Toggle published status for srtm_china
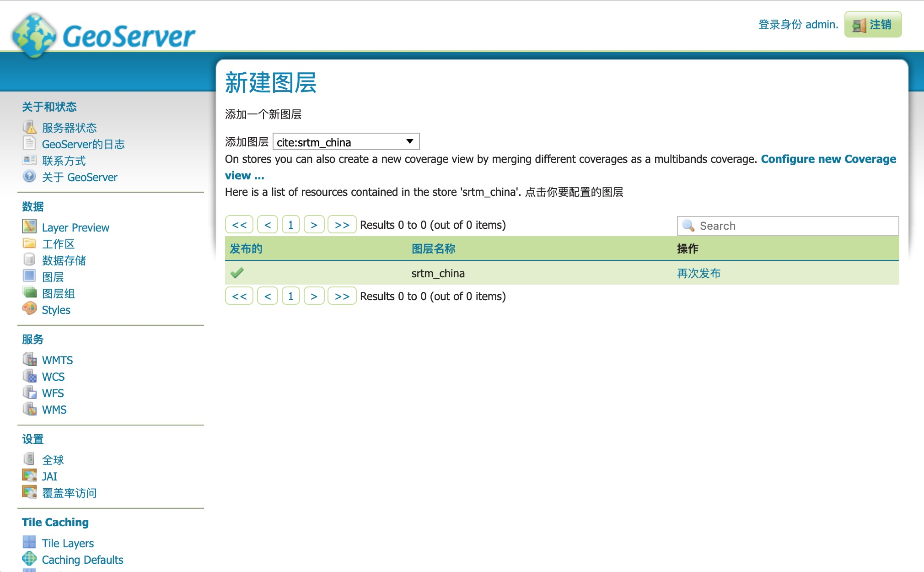Screen dimensions: 924x572 (x=237, y=273)
